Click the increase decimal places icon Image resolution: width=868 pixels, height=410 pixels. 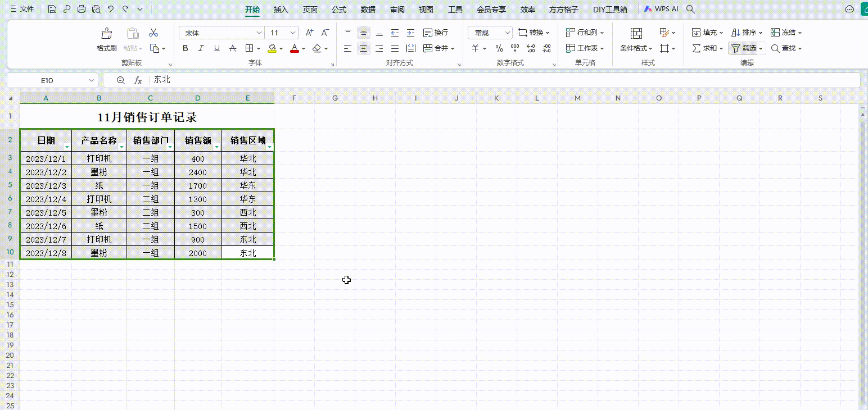click(531, 48)
